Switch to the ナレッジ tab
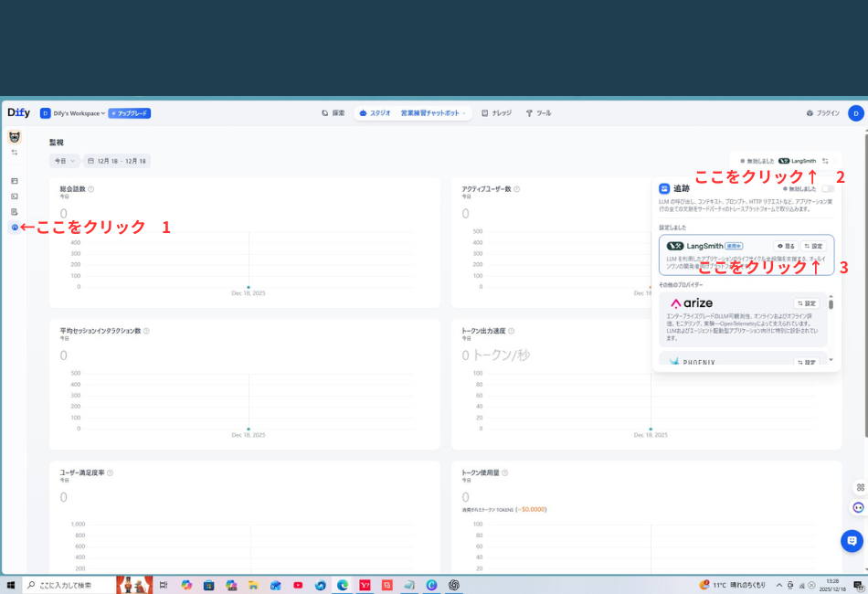This screenshot has width=868, height=594. coord(499,112)
